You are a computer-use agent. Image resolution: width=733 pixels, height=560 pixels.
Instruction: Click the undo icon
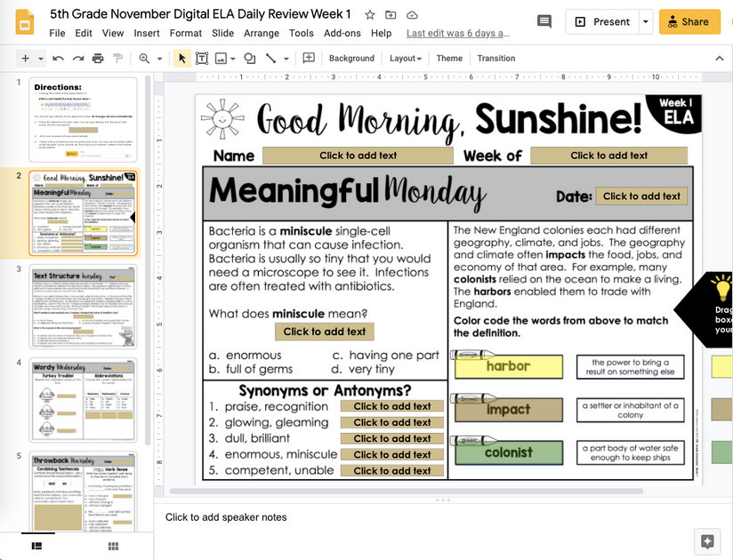pos(57,58)
